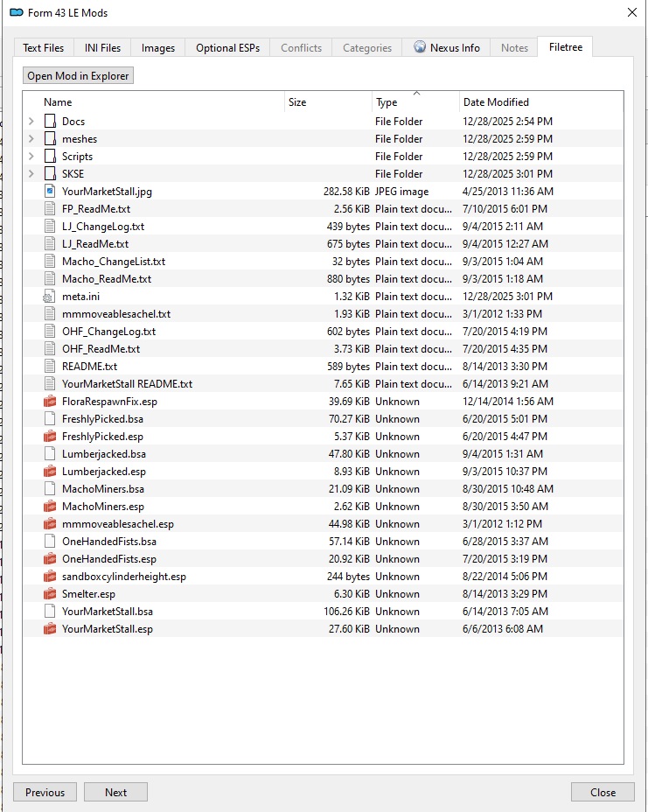The width and height of the screenshot is (648, 812).
Task: Click the YourMarketStall.bsa file icon
Action: click(50, 612)
